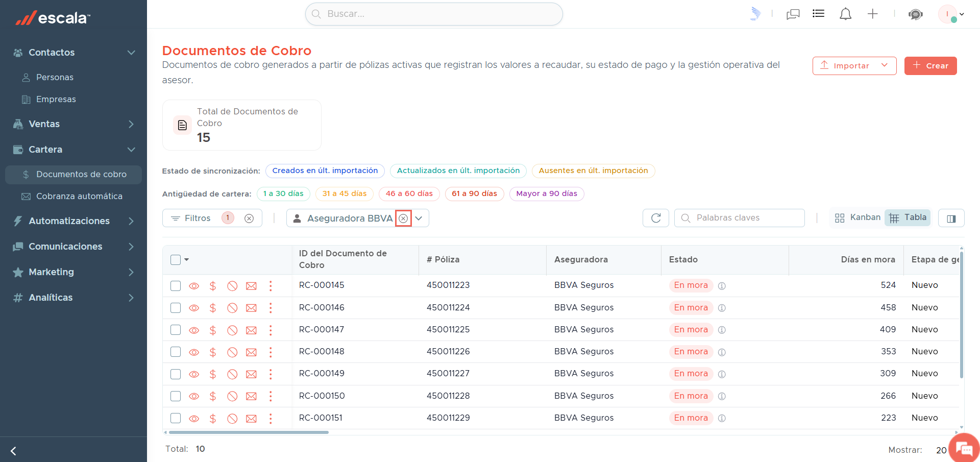Switch to Kanban view
Screen dimensions: 980x462
click(857, 217)
